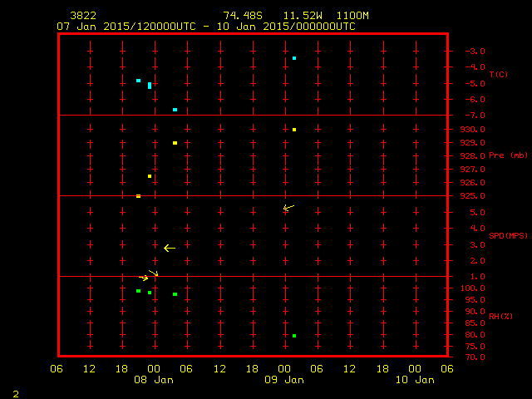Click the RH(%) humidity axis label
The image size is (532, 399).
pos(497,317)
